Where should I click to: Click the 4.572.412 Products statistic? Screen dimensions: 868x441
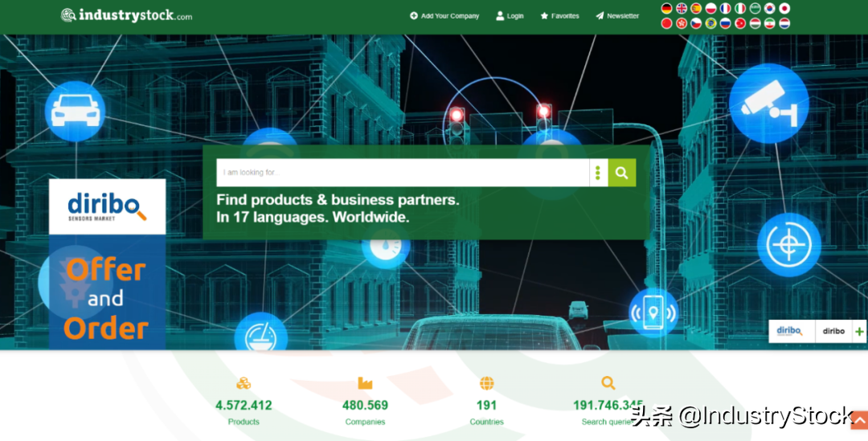coord(244,406)
